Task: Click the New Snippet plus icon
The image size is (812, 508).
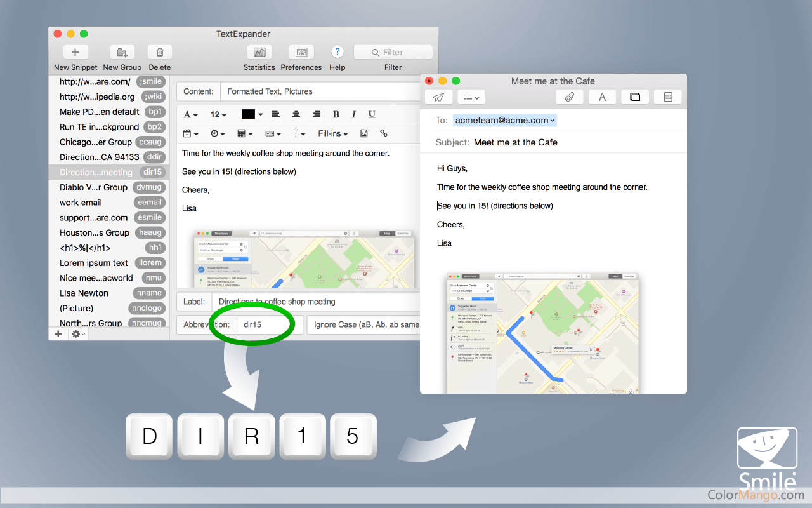Action: click(75, 52)
